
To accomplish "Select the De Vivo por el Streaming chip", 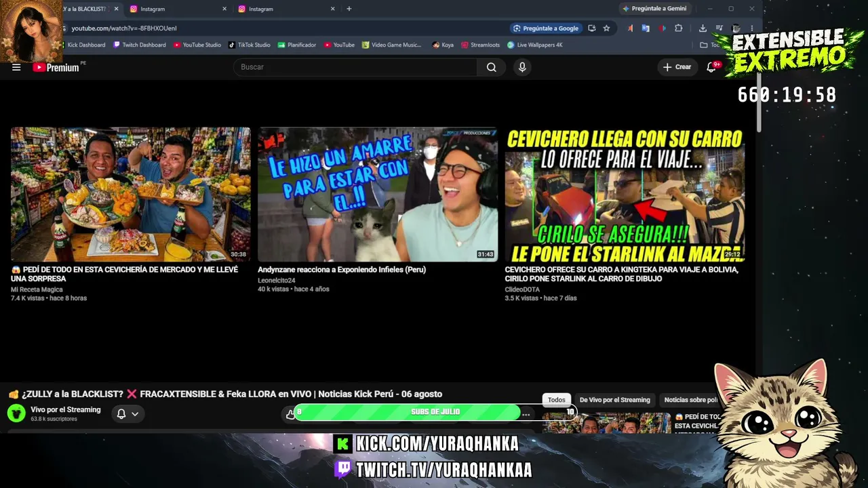I will pos(614,400).
